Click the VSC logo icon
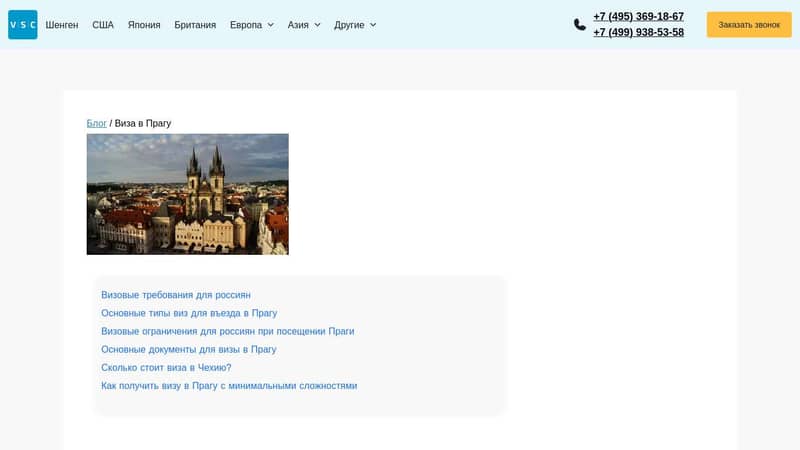The width and height of the screenshot is (800, 450). pyautogui.click(x=22, y=24)
